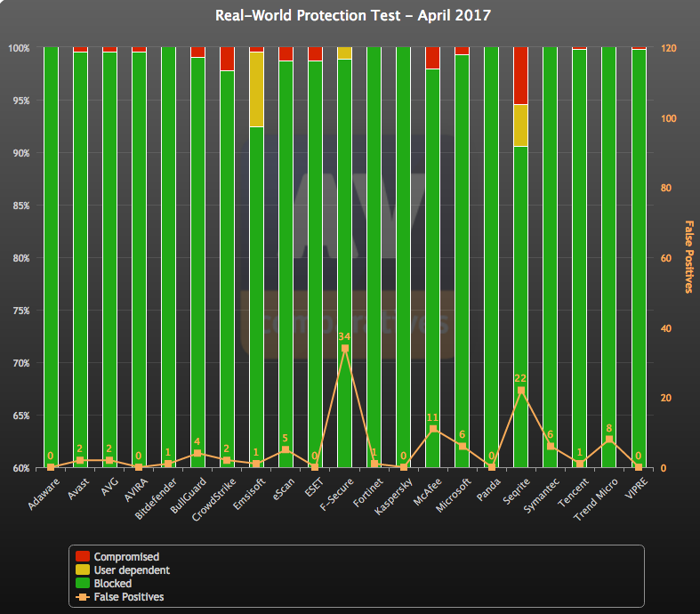
Task: Toggle the User dependent legend entry
Action: tap(131, 570)
